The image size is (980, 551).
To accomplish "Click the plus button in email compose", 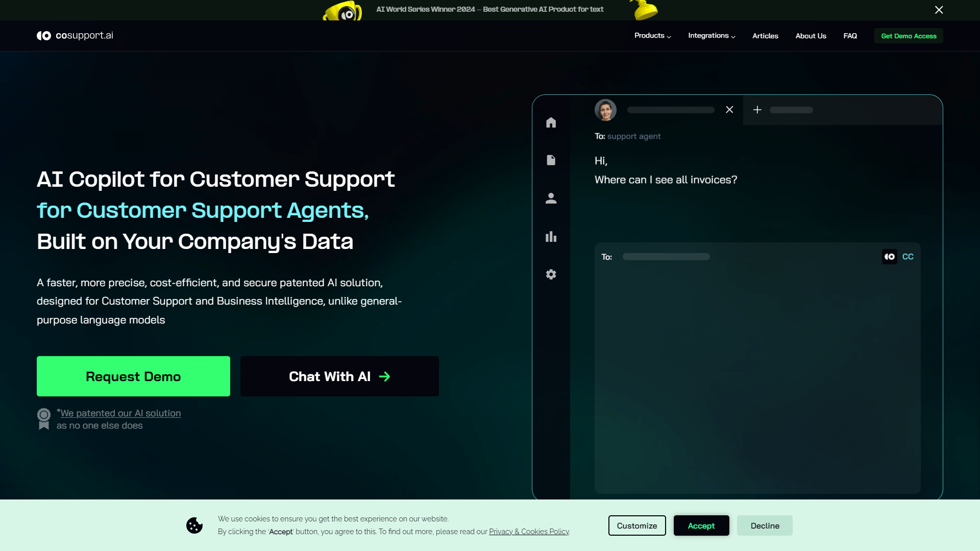I will 757,110.
